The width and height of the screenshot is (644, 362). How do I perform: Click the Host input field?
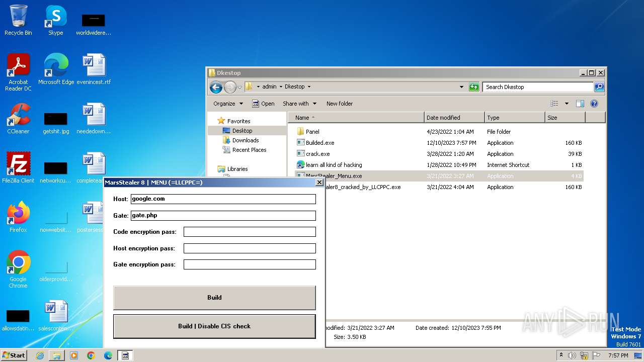223,199
